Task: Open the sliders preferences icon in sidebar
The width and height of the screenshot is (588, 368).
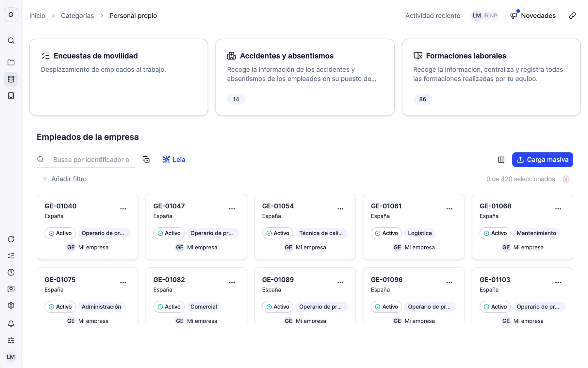Action: pos(11,340)
